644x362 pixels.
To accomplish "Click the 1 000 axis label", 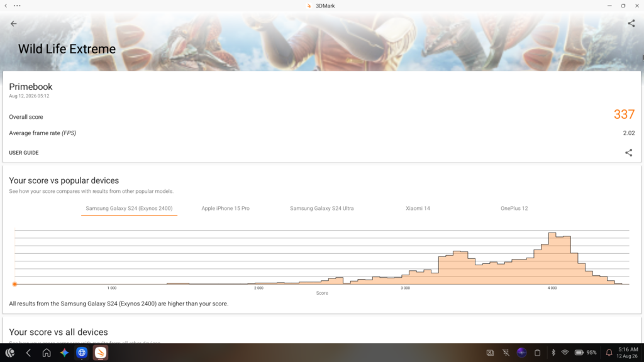I will pos(112,288).
